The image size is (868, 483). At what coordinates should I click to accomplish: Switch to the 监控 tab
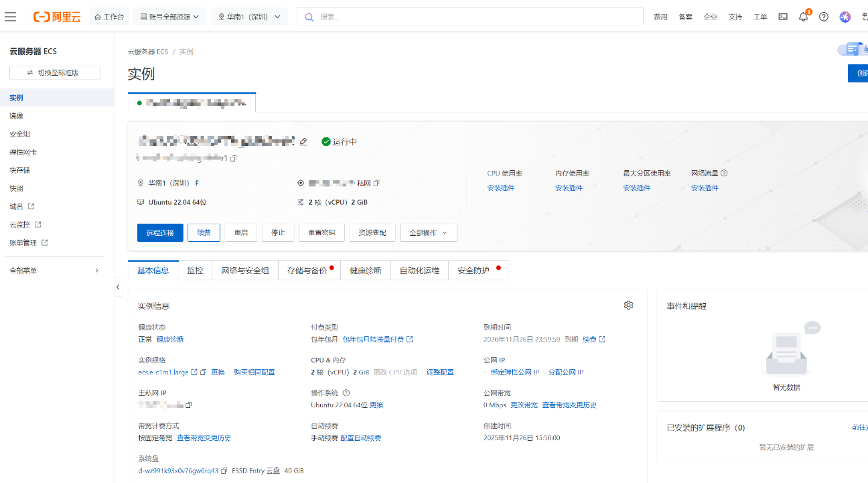[195, 271]
